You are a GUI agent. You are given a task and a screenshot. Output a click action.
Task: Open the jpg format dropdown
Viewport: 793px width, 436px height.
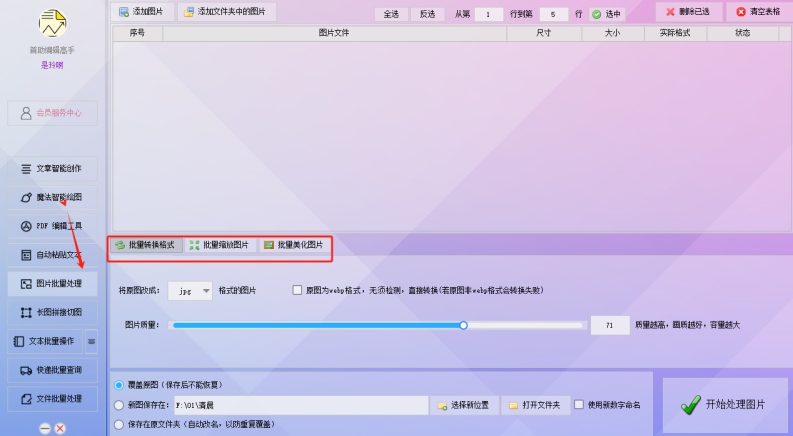tap(190, 291)
